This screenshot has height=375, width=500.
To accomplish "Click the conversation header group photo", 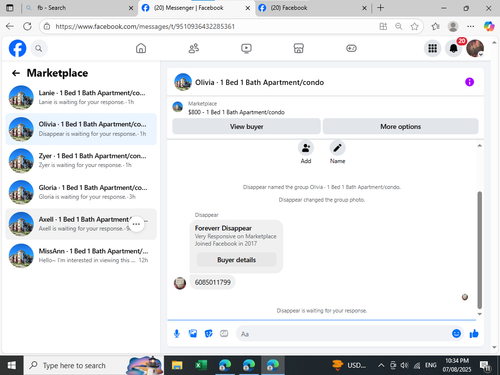I will pyautogui.click(x=183, y=82).
